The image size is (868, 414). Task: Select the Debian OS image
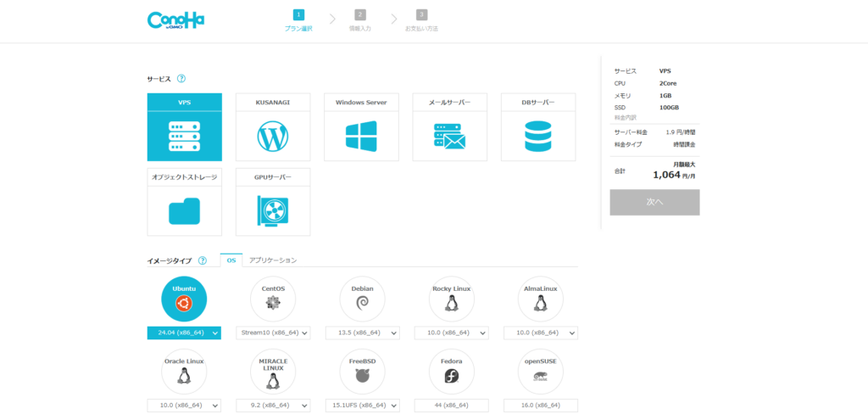click(363, 299)
